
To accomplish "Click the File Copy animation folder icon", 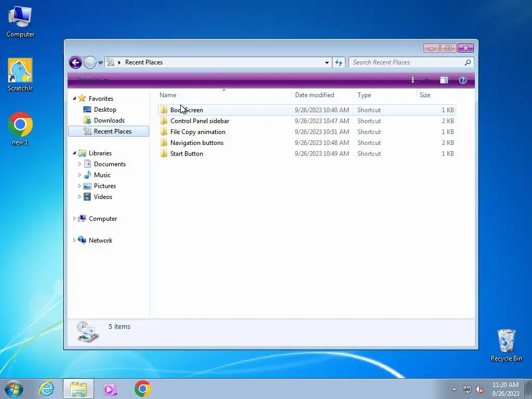I will (164, 131).
